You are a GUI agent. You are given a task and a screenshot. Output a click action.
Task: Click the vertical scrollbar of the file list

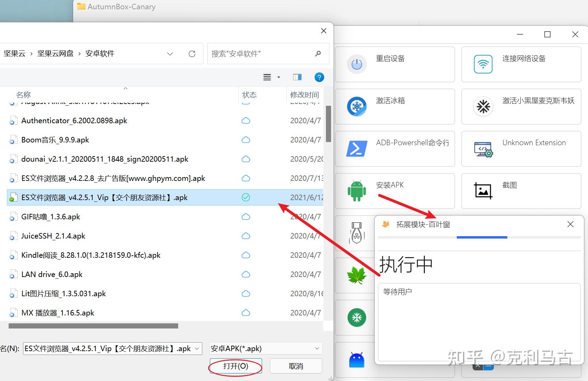click(328, 124)
